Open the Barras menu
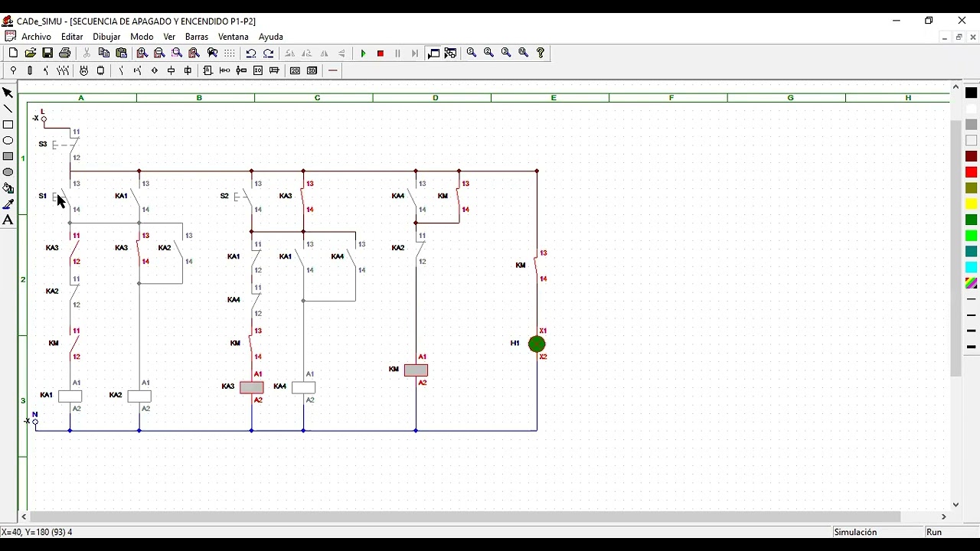Screen dimensions: 980x551 (197, 37)
